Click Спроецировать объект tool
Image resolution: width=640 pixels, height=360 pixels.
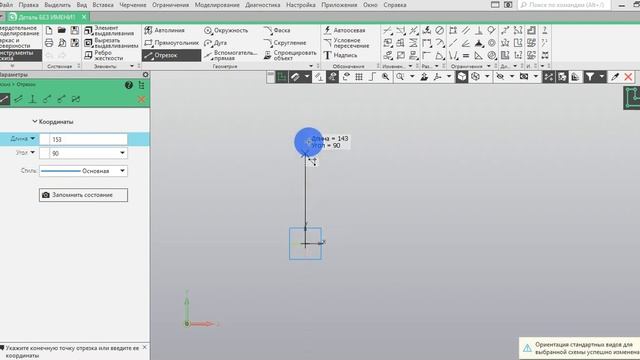[x=290, y=55]
